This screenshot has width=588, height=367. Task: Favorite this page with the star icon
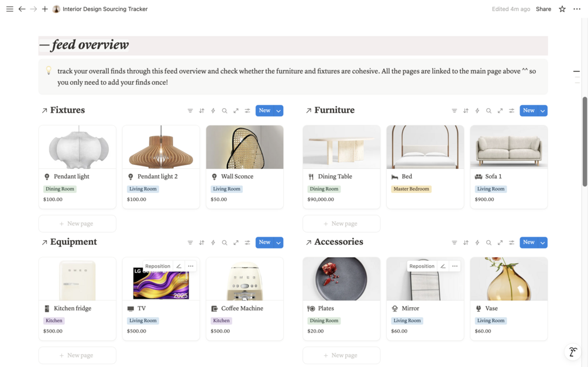click(x=562, y=9)
